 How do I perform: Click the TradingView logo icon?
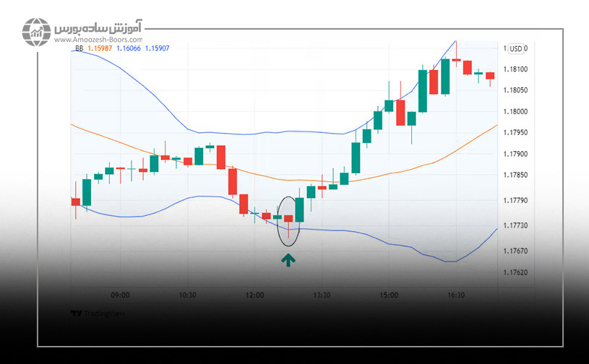point(75,314)
